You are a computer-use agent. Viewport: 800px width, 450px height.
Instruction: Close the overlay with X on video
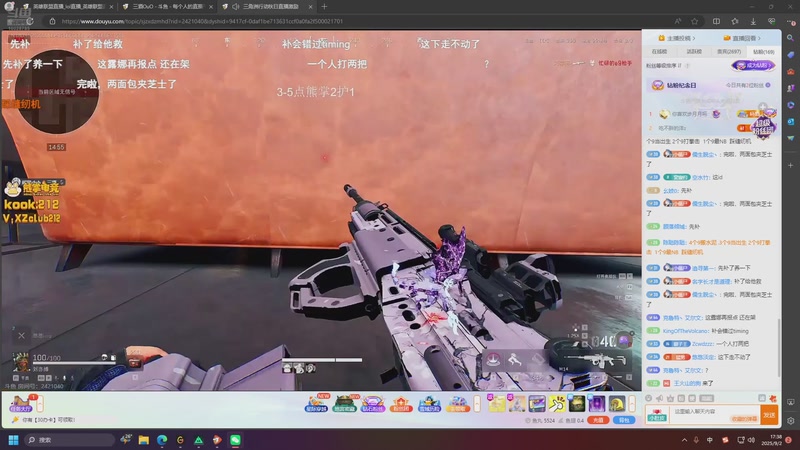coord(21,336)
